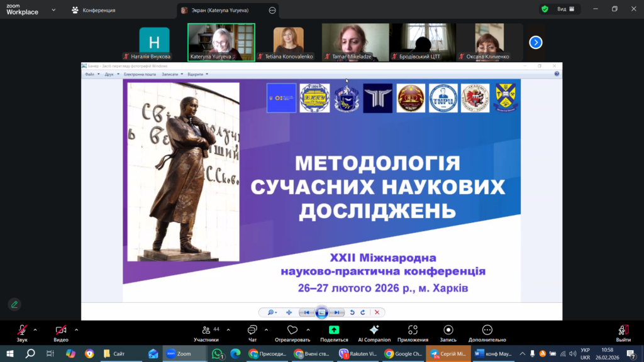Click the Выйти leave meeting button
Screen dimensions: 644x362
click(x=623, y=333)
